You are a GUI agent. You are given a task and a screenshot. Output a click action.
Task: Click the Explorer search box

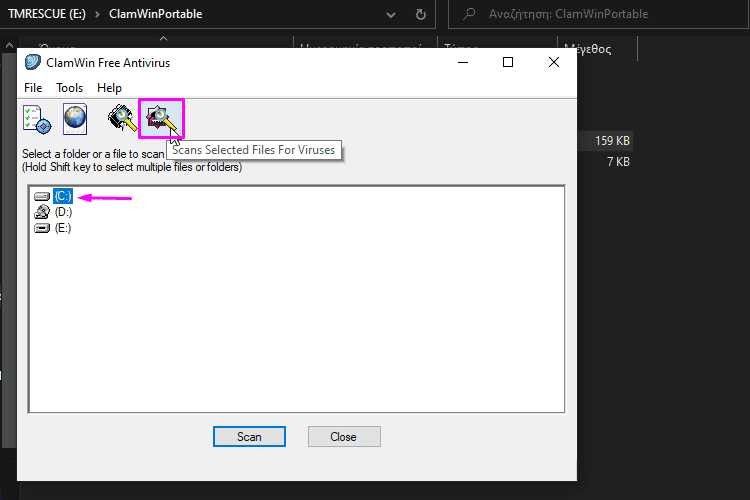pos(598,14)
